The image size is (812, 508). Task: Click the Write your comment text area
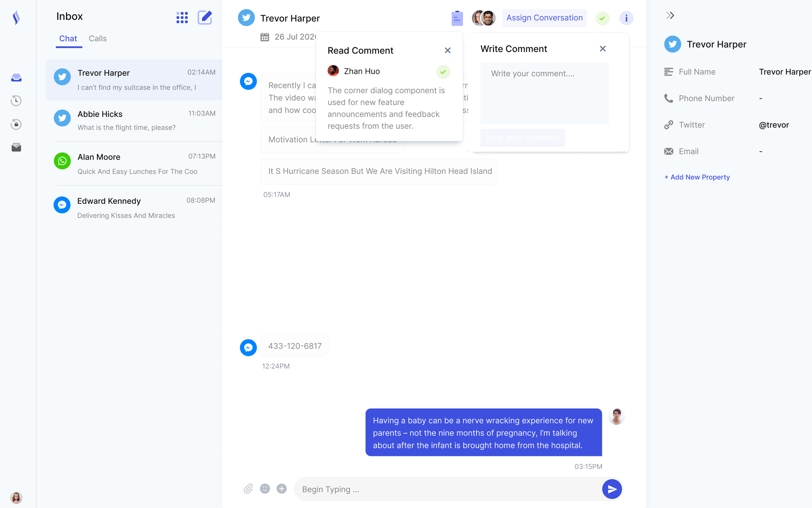pos(544,93)
